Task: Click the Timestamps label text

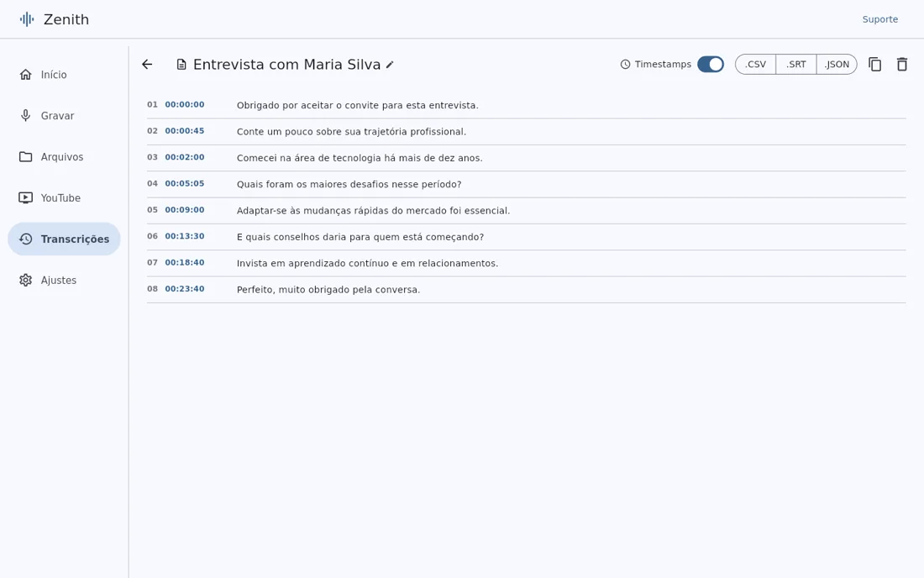Action: tap(663, 64)
